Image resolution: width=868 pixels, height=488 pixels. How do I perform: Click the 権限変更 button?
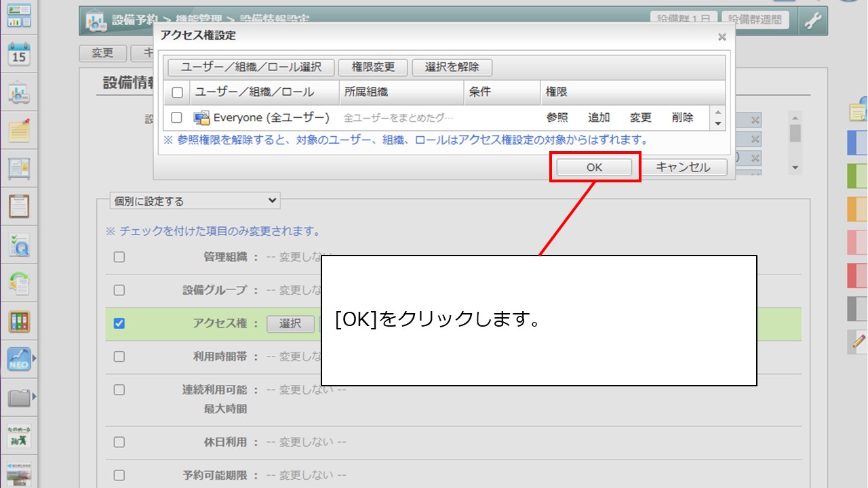click(373, 67)
